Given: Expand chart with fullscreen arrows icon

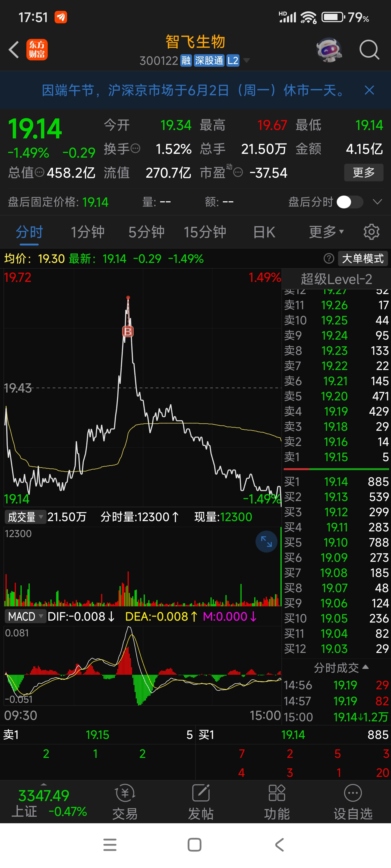Looking at the screenshot, I should pos(266,541).
